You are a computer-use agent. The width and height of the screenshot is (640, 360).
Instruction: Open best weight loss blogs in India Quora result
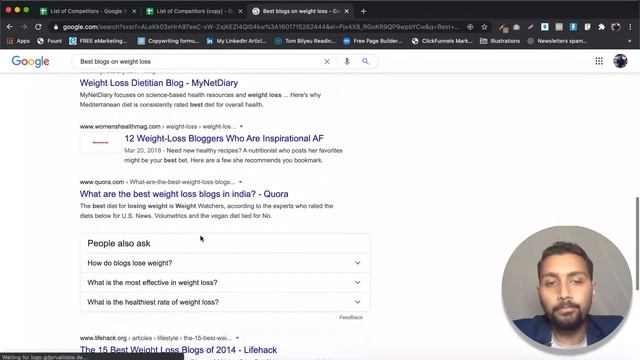click(x=184, y=194)
